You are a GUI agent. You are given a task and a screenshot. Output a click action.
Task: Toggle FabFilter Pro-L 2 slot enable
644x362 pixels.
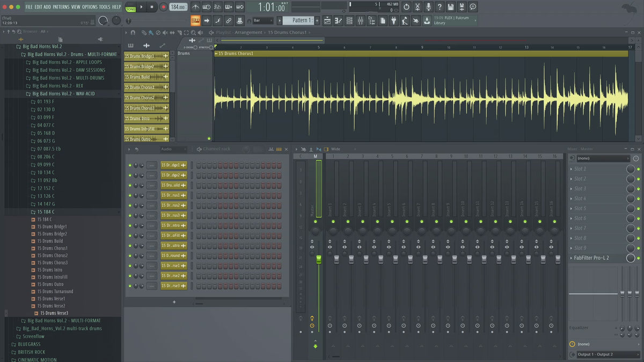638,258
